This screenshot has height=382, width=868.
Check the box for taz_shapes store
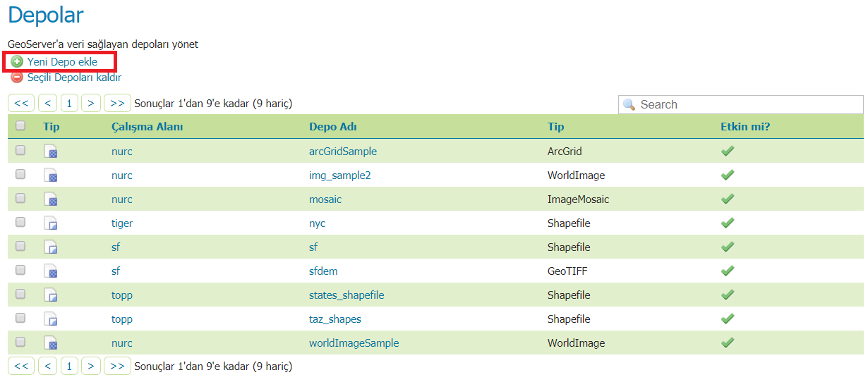[x=20, y=318]
